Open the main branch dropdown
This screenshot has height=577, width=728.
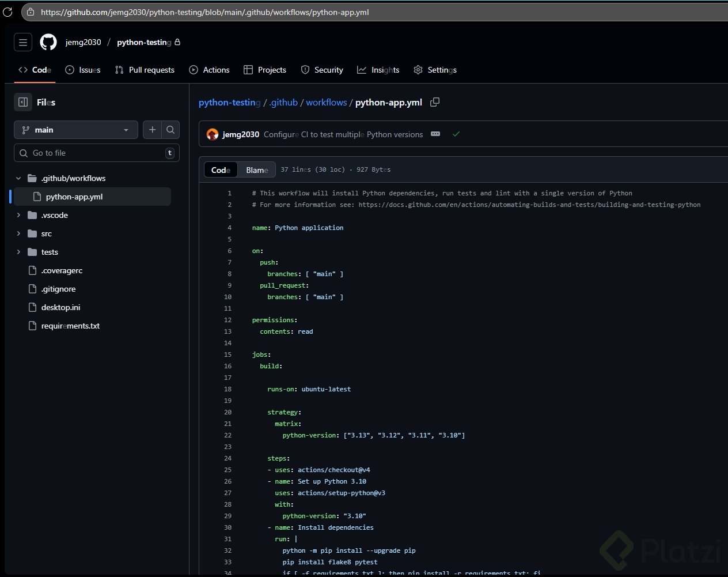tap(76, 130)
